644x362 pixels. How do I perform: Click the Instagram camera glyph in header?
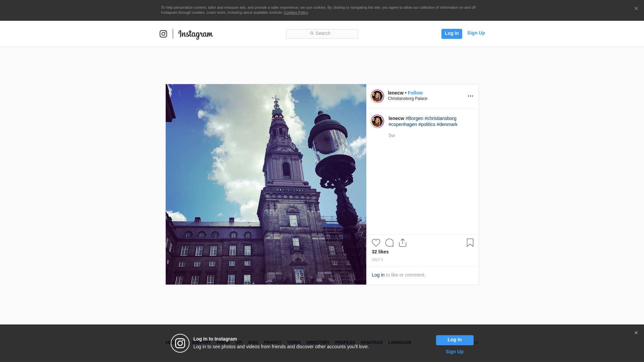[163, 34]
